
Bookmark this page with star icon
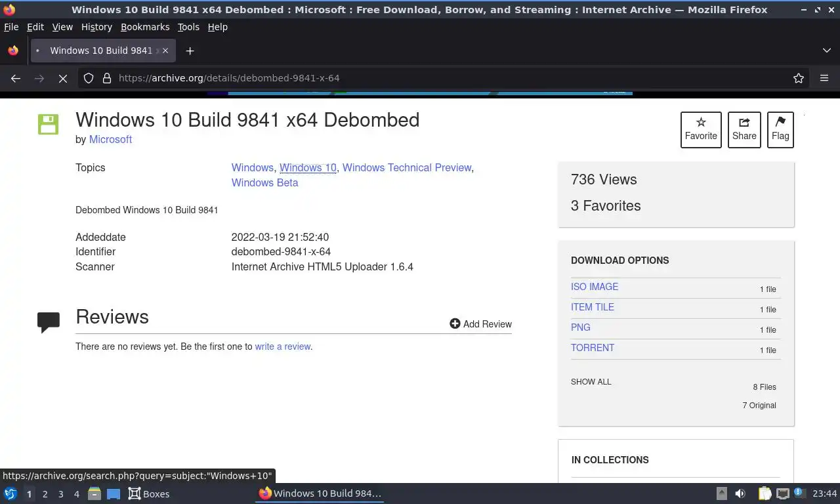pyautogui.click(x=799, y=78)
